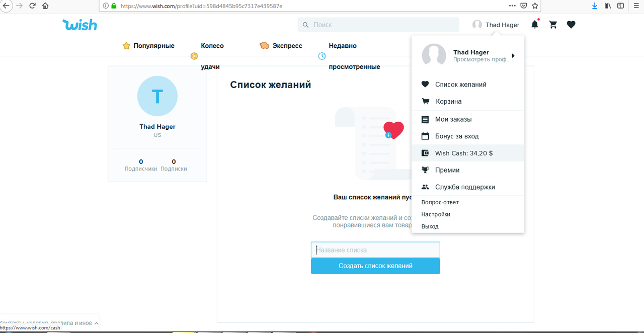Open the Экспресс navigation tab
644x333 pixels.
281,46
